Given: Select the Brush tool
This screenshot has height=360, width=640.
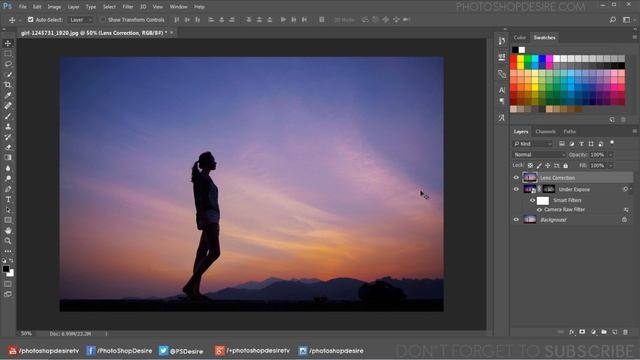Looking at the screenshot, I should 8,116.
